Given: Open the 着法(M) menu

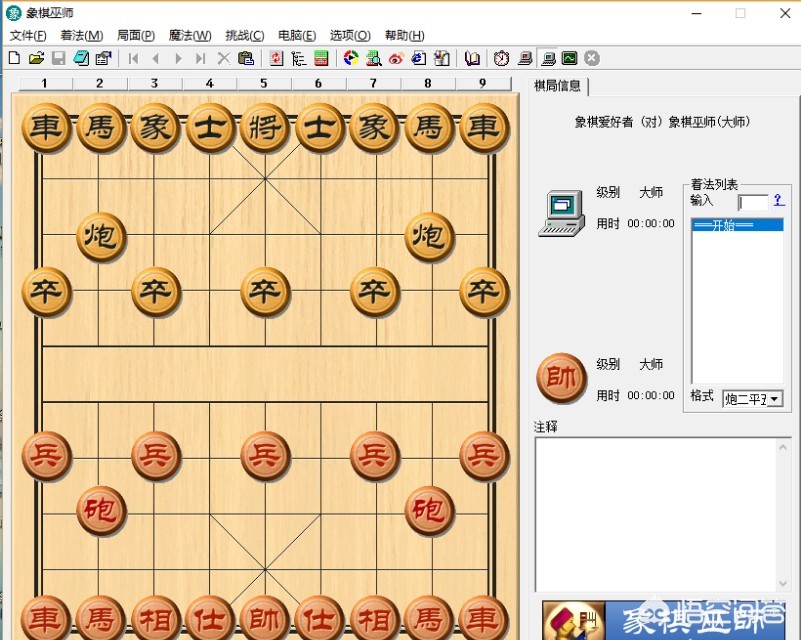Looking at the screenshot, I should tap(81, 36).
